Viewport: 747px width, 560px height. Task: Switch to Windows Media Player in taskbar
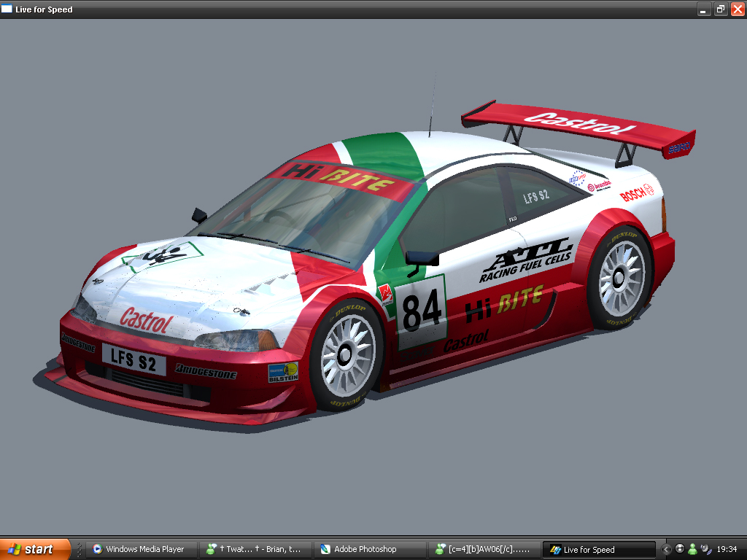(x=142, y=549)
